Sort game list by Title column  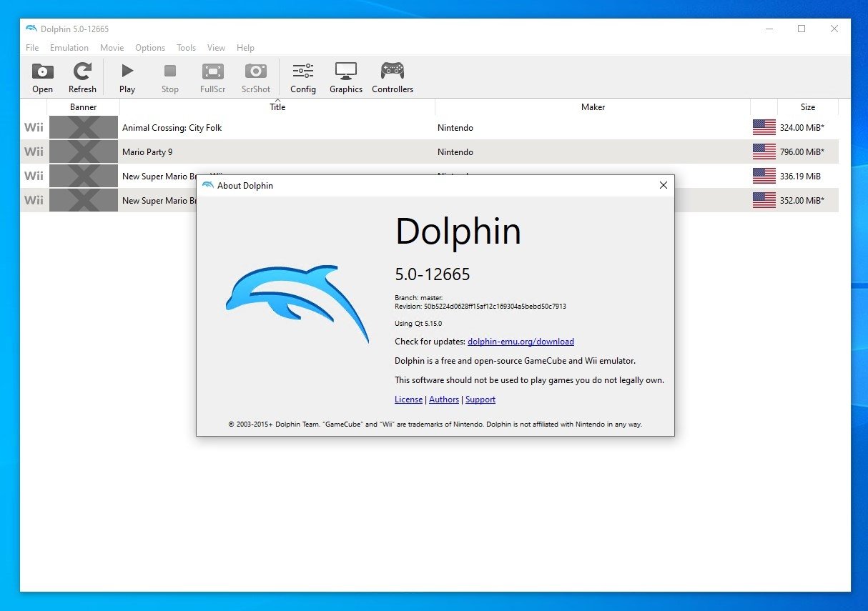pyautogui.click(x=277, y=107)
